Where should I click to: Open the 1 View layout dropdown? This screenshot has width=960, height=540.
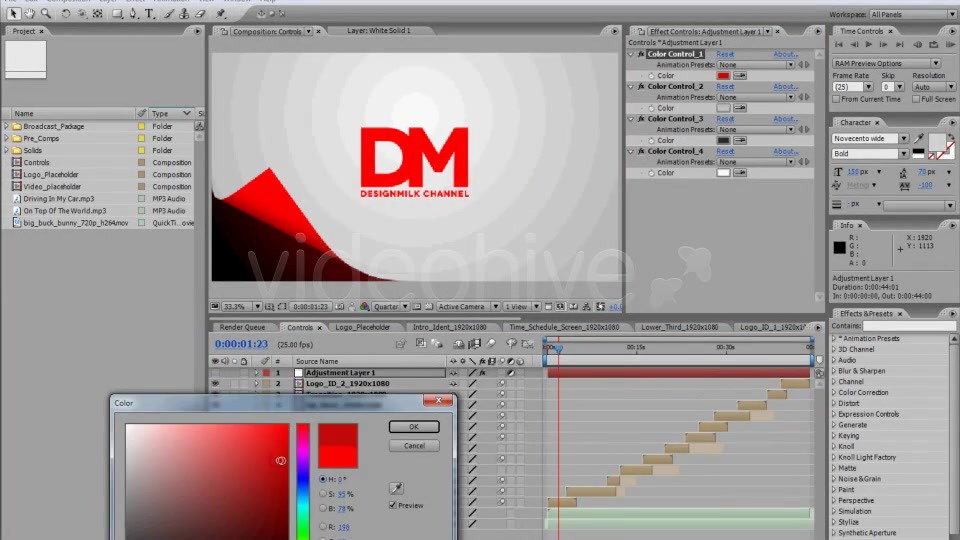(521, 307)
